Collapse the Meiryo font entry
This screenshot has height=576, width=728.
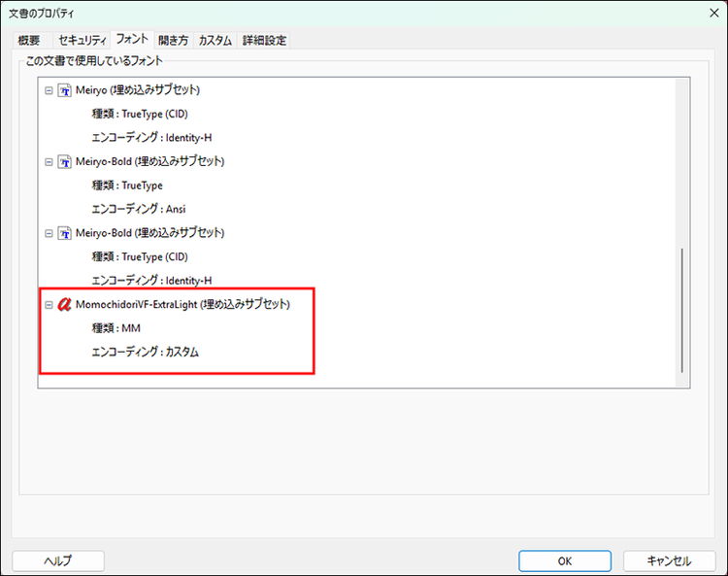click(49, 90)
